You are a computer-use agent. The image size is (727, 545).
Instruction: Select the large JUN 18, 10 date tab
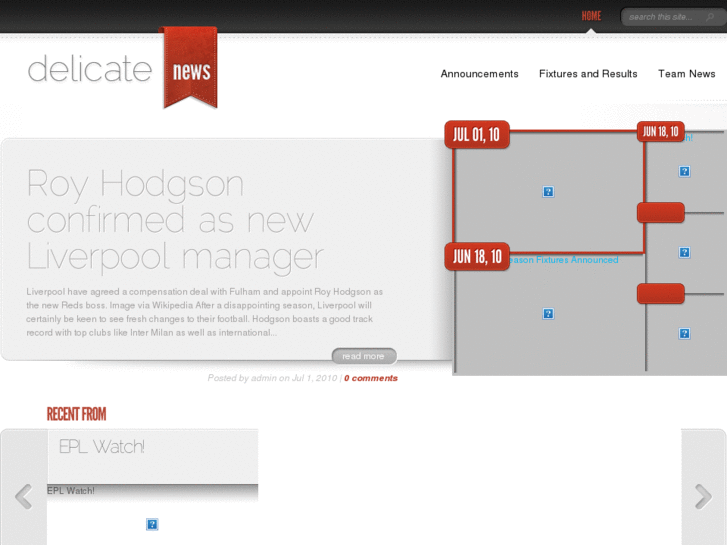click(477, 256)
